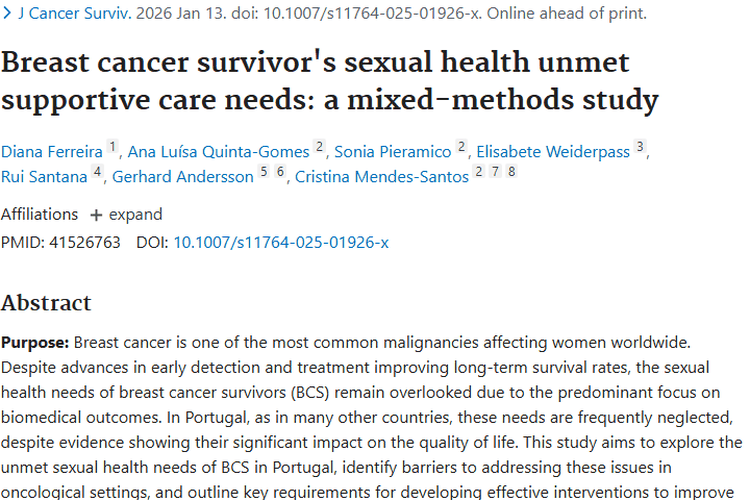Click affiliation superscript 8 after Mendes-Santos
This screenshot has height=500, width=750.
click(x=512, y=172)
